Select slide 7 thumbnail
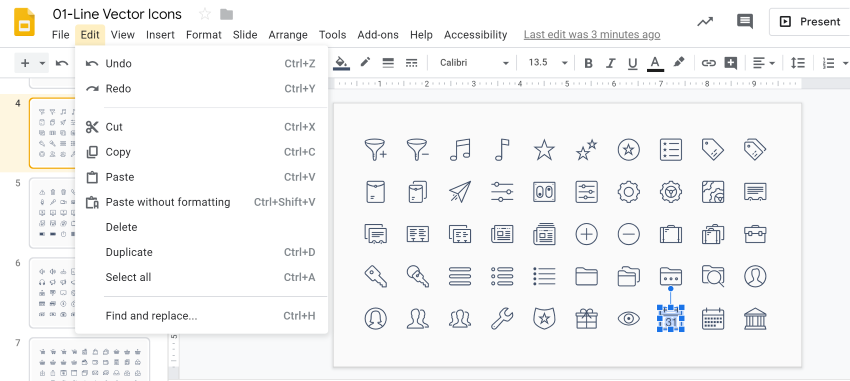This screenshot has width=850, height=381. click(89, 359)
